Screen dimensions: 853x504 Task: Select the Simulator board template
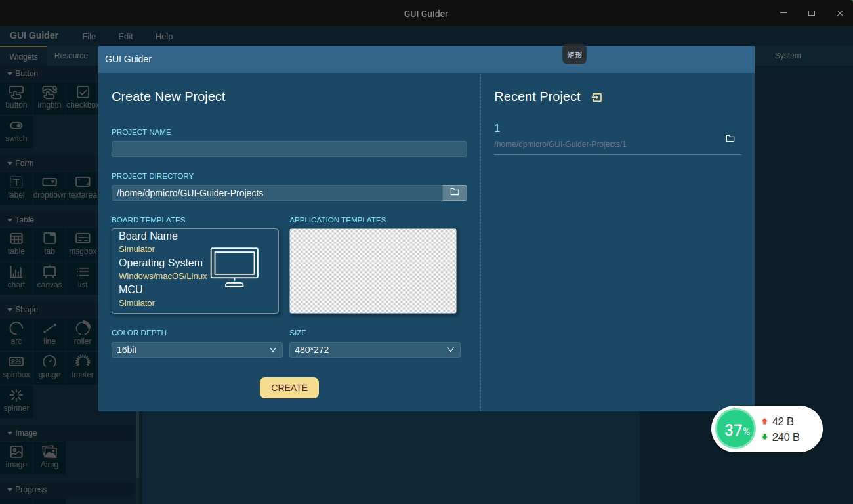click(195, 271)
